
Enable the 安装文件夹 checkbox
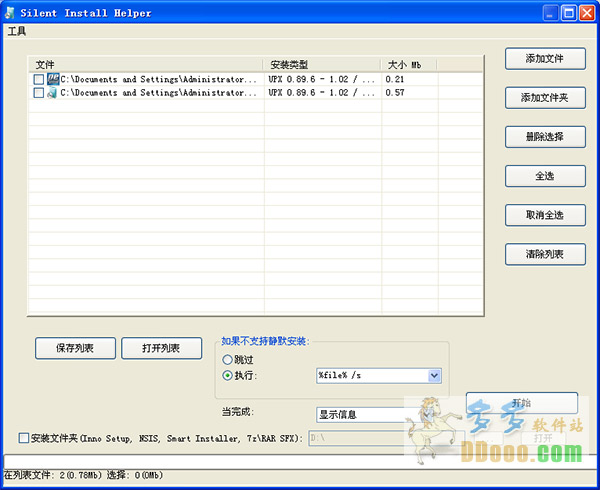pyautogui.click(x=24, y=438)
